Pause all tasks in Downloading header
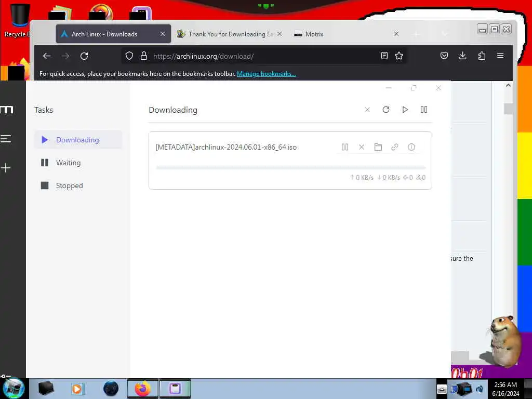Viewport: 532px width, 399px height. (x=424, y=110)
